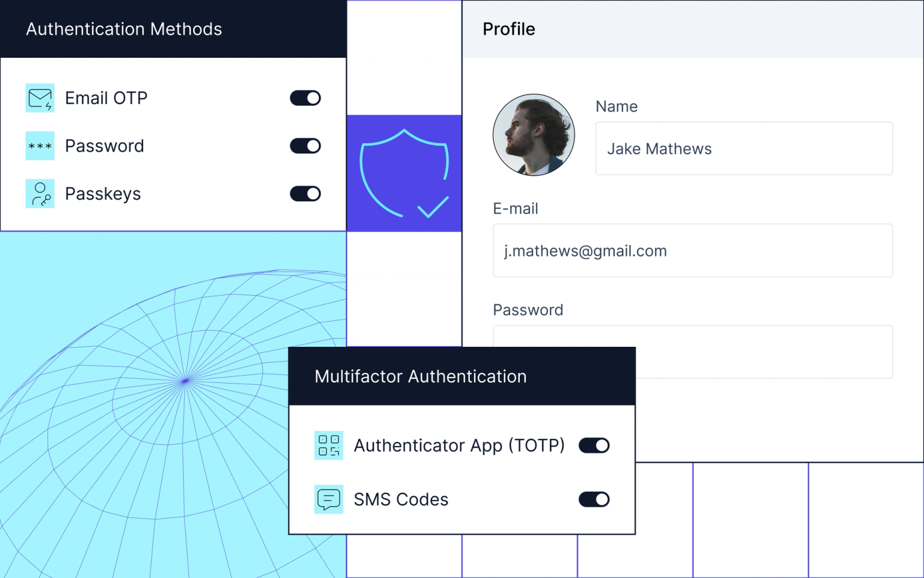Click the SMS Codes label
Screen dimensions: 924x578
click(401, 499)
